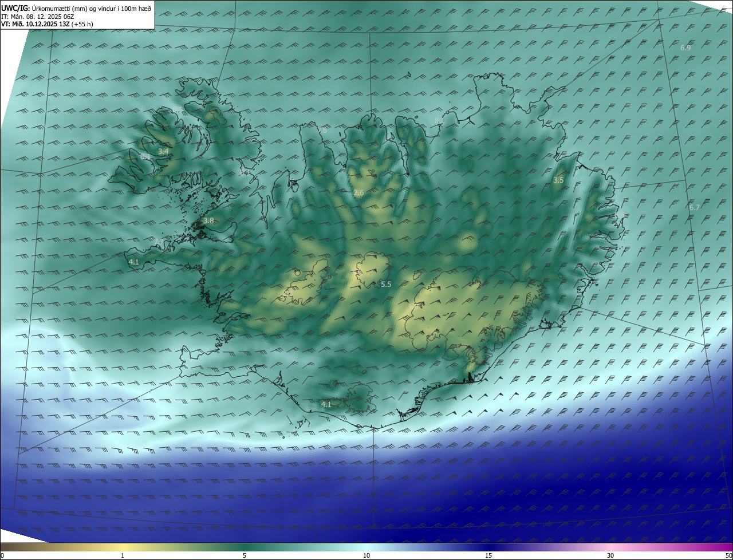
Task: Click the 3.8 value label on the map
Action: tap(208, 221)
